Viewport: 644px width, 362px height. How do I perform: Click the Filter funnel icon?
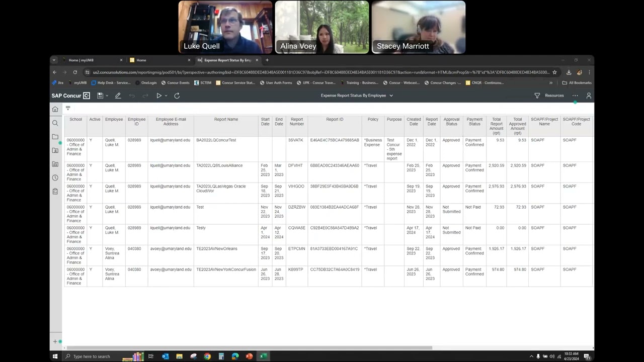pos(537,96)
